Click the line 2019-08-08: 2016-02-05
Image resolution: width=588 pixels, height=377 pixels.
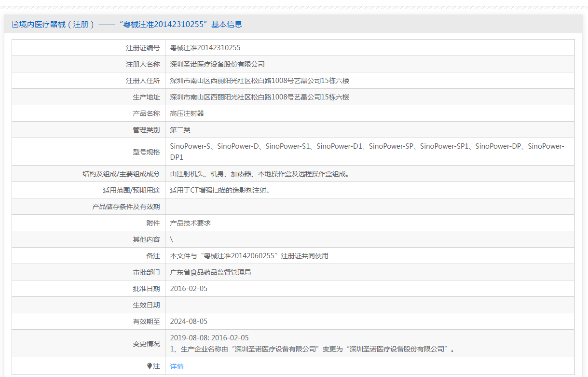(209, 338)
